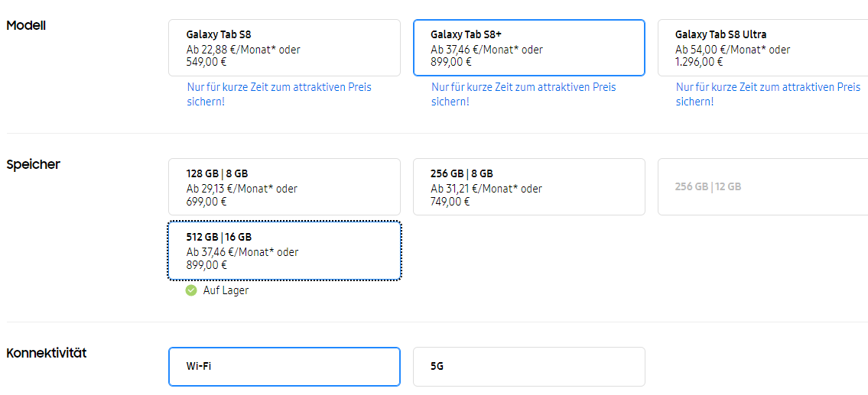Click the Modell section heading
Image resolution: width=868 pixels, height=395 pixels.
26,25
